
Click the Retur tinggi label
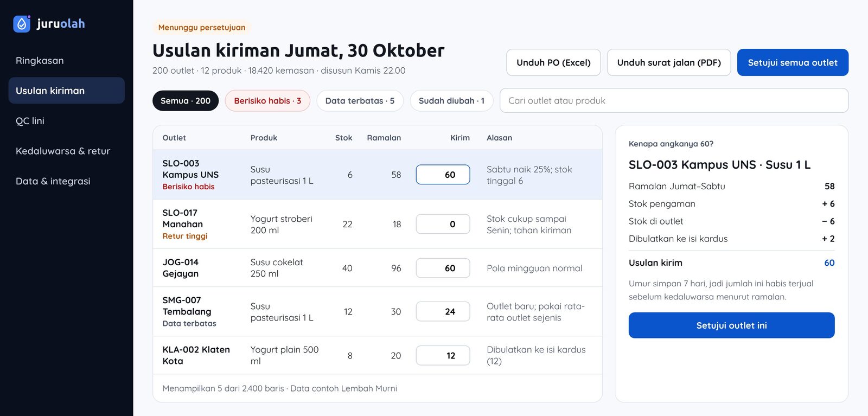click(185, 236)
